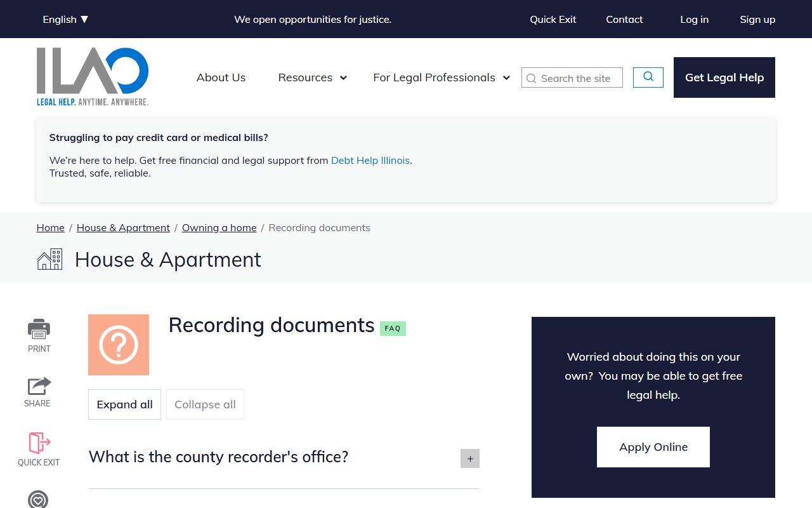Open the About Us page
The width and height of the screenshot is (812, 508).
click(x=221, y=77)
